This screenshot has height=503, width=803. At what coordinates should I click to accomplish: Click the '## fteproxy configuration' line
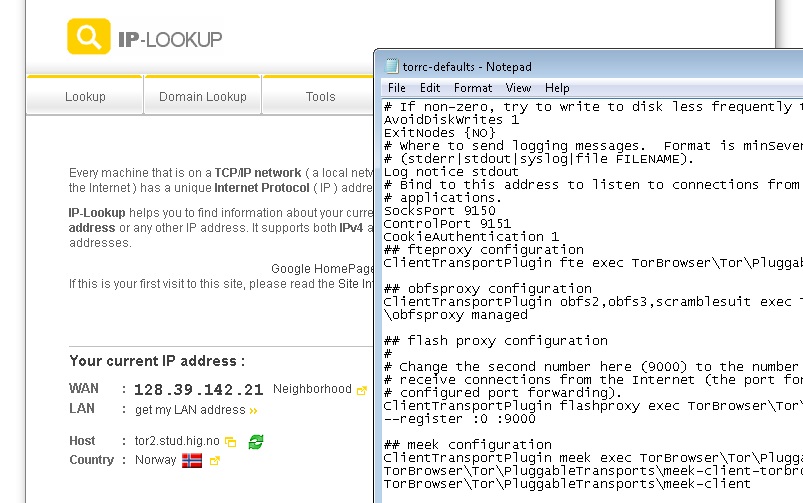point(483,249)
